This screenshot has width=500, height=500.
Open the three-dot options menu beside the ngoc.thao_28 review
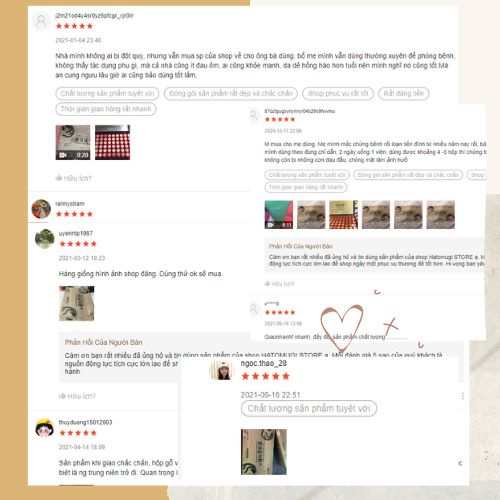pos(463,396)
